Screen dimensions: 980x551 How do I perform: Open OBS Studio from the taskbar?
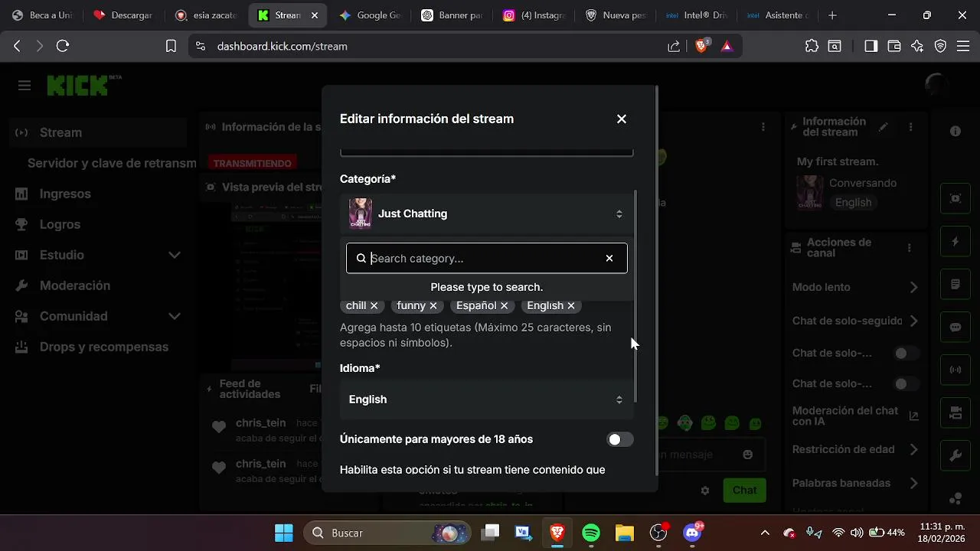tap(658, 533)
